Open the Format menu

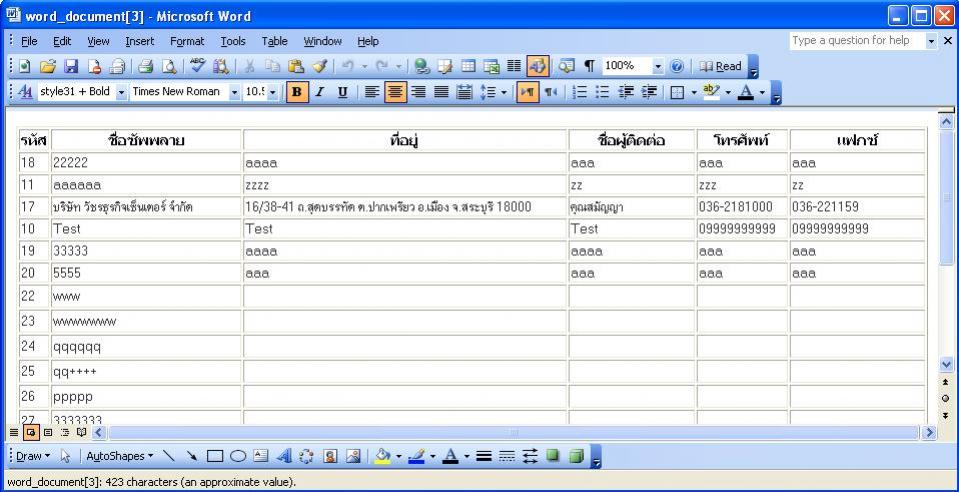coord(187,42)
